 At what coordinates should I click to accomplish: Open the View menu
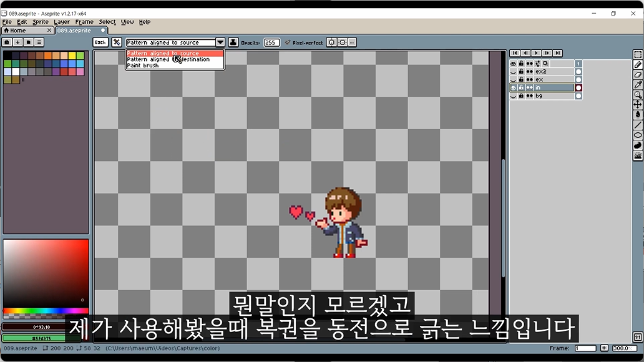[x=127, y=22]
